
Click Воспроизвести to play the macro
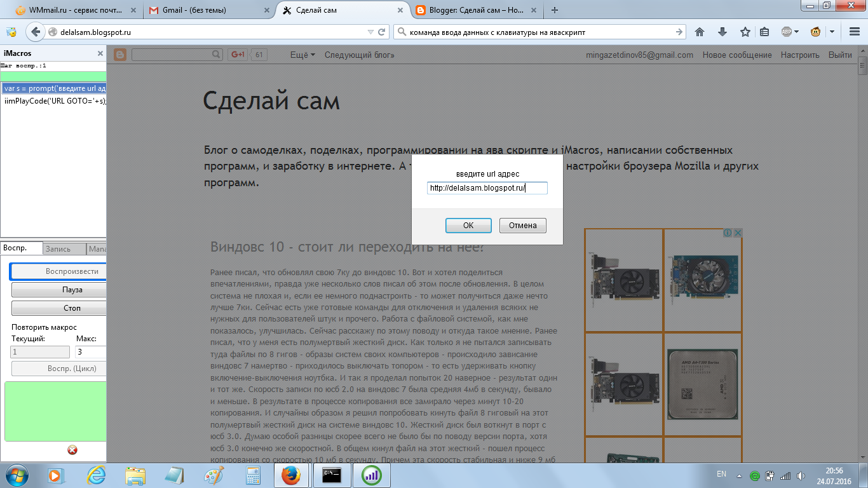coord(58,271)
